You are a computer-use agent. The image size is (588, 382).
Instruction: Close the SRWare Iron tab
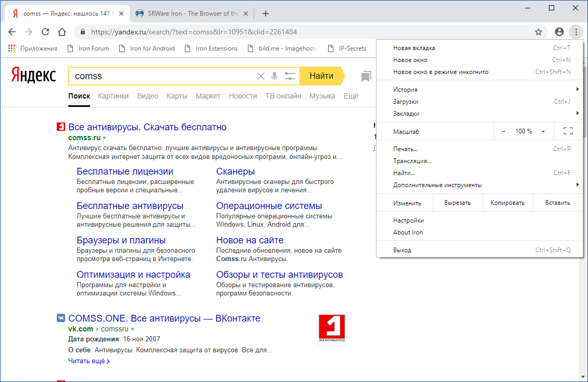[x=246, y=14]
